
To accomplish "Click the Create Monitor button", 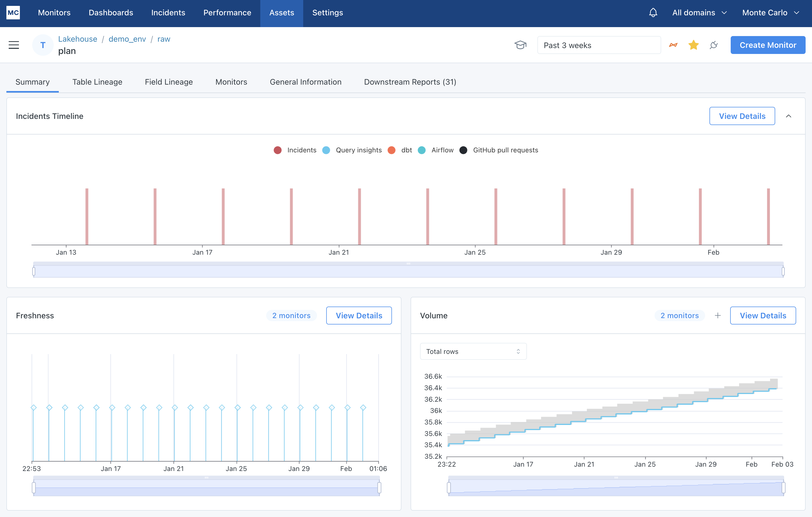I will 768,45.
